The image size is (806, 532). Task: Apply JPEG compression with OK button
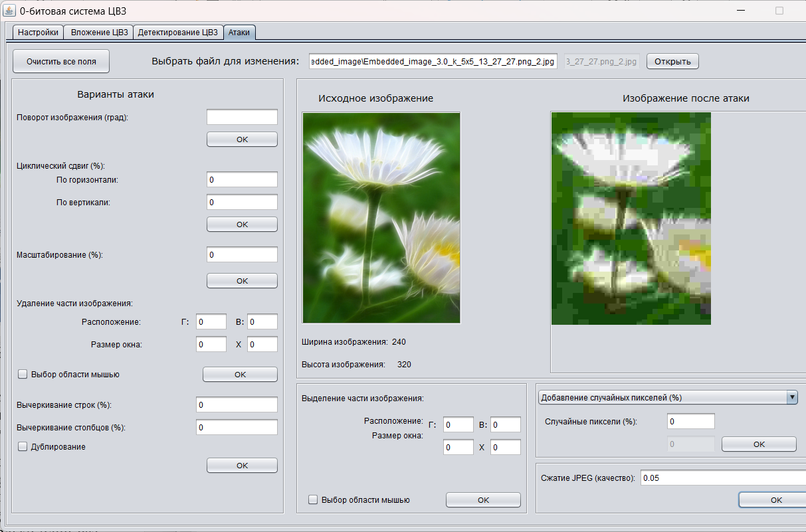coord(772,500)
